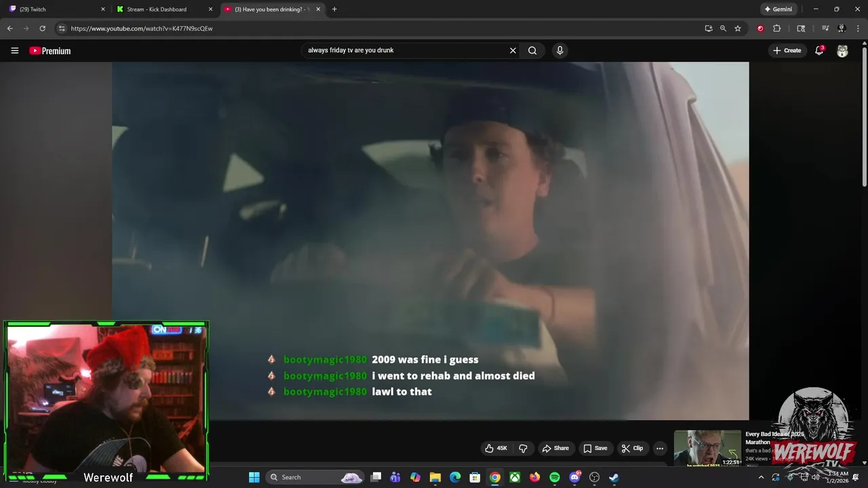Open File Explorer from taskbar

tap(435, 477)
